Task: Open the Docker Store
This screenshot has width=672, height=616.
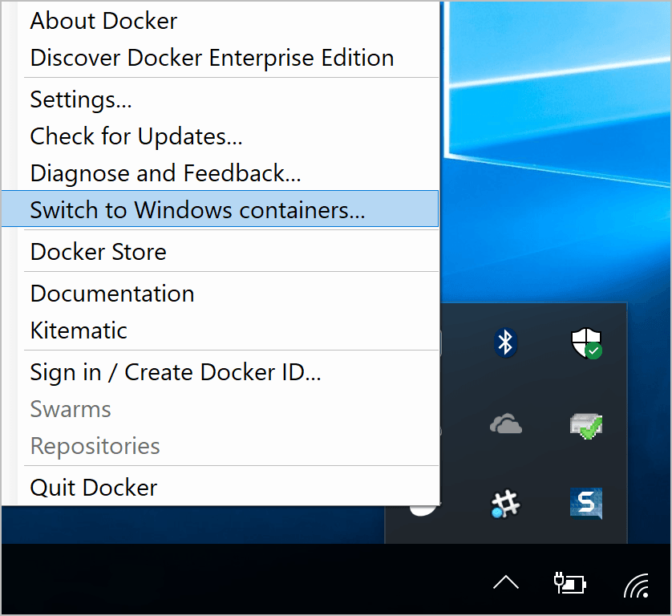Action: (x=98, y=252)
